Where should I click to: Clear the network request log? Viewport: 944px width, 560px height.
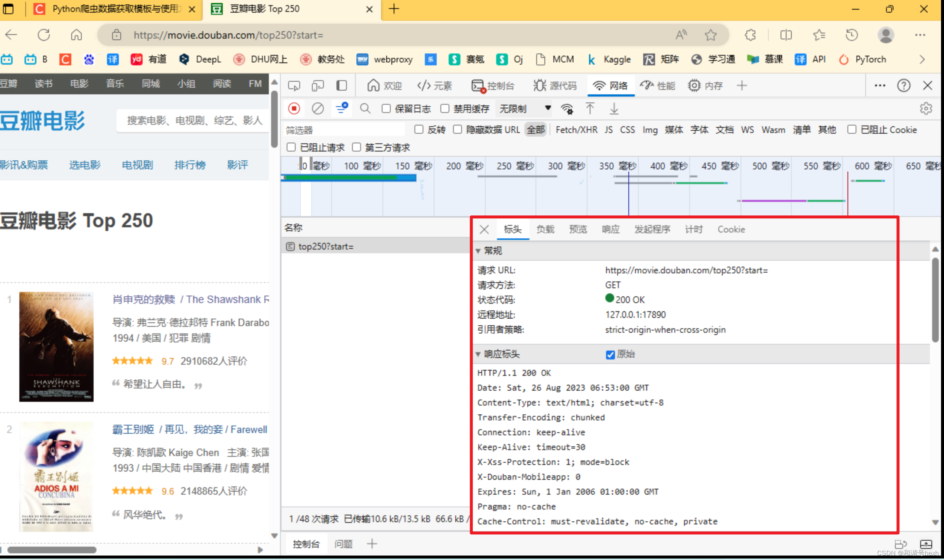click(318, 108)
